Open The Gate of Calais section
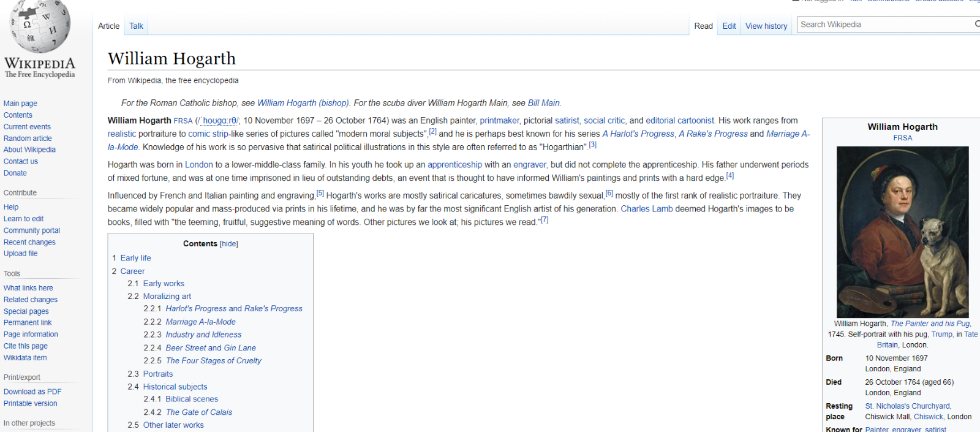Viewport: 980px width, 432px height. click(198, 412)
